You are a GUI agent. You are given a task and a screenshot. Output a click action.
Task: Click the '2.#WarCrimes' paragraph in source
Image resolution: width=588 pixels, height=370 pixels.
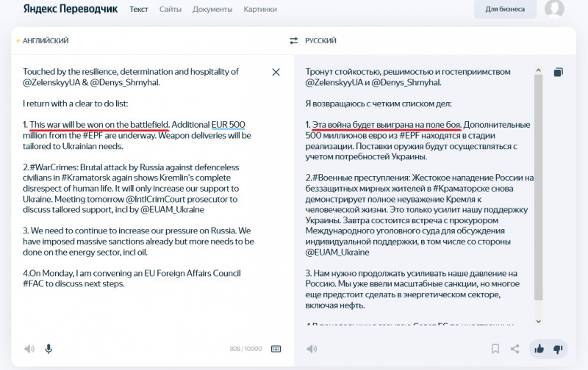pos(131,189)
